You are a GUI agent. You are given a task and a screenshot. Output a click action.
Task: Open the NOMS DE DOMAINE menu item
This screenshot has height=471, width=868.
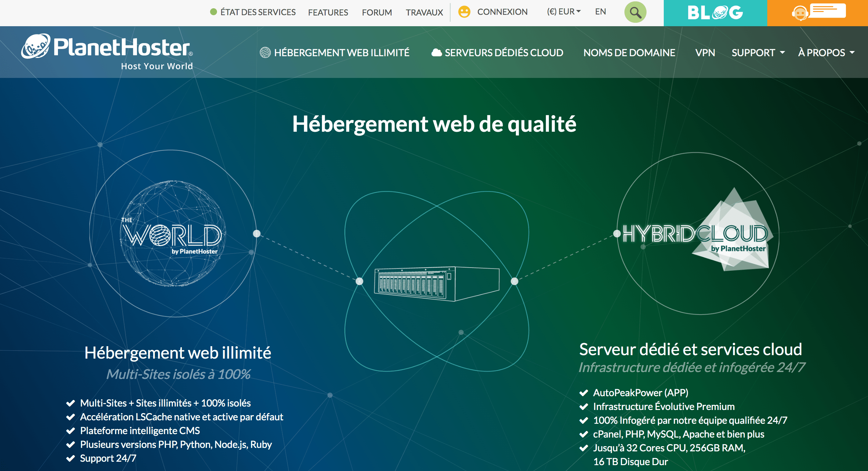(629, 52)
